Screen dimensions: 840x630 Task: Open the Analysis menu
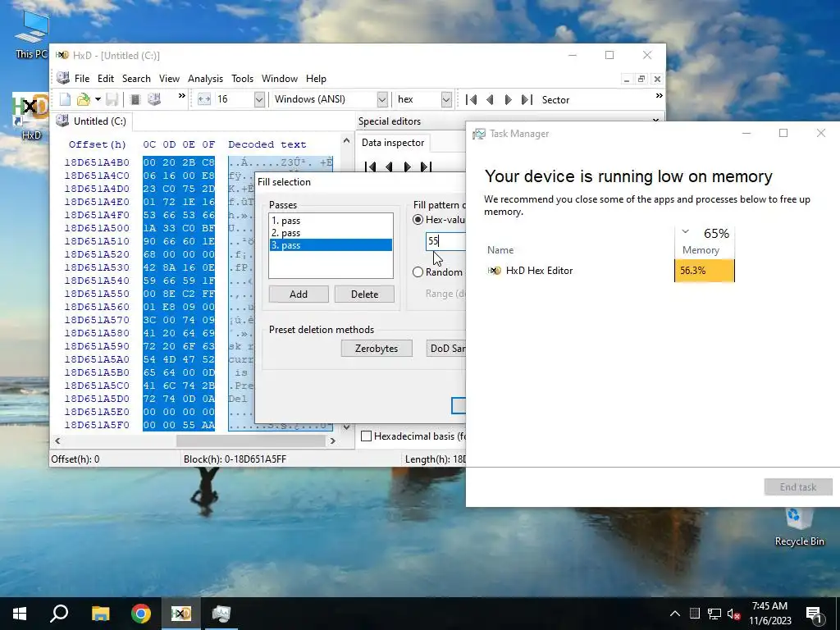(205, 79)
